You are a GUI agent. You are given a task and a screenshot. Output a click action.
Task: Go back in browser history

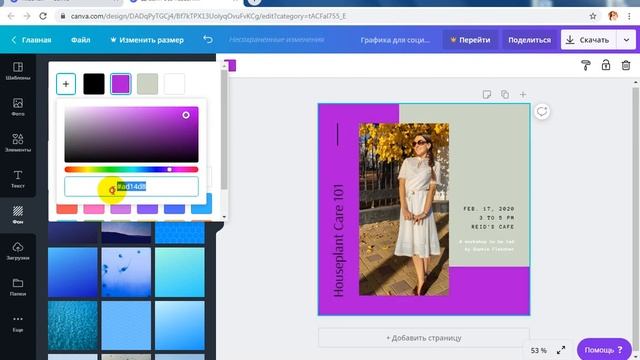coord(11,16)
